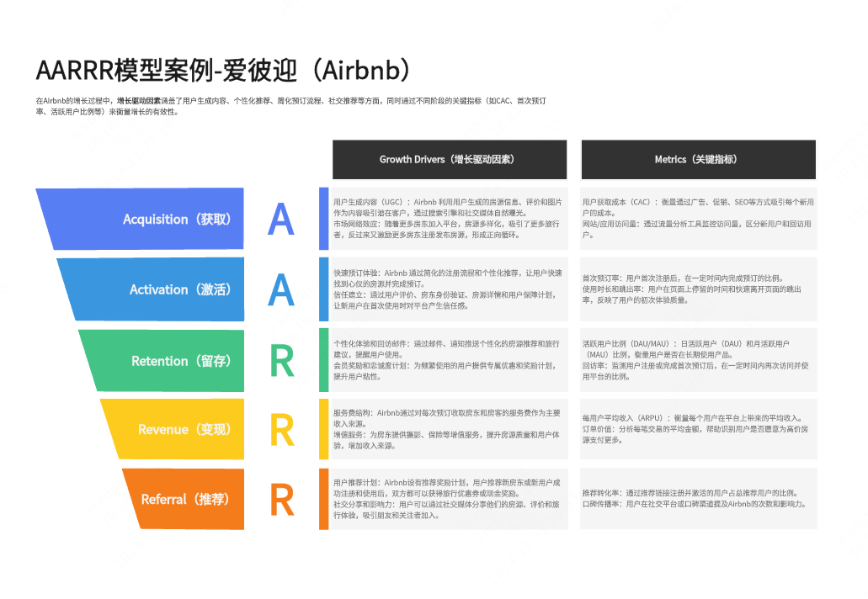The height and width of the screenshot is (599, 868).
Task: Select the yellow R icon next to Revenue
Action: pyautogui.click(x=281, y=429)
